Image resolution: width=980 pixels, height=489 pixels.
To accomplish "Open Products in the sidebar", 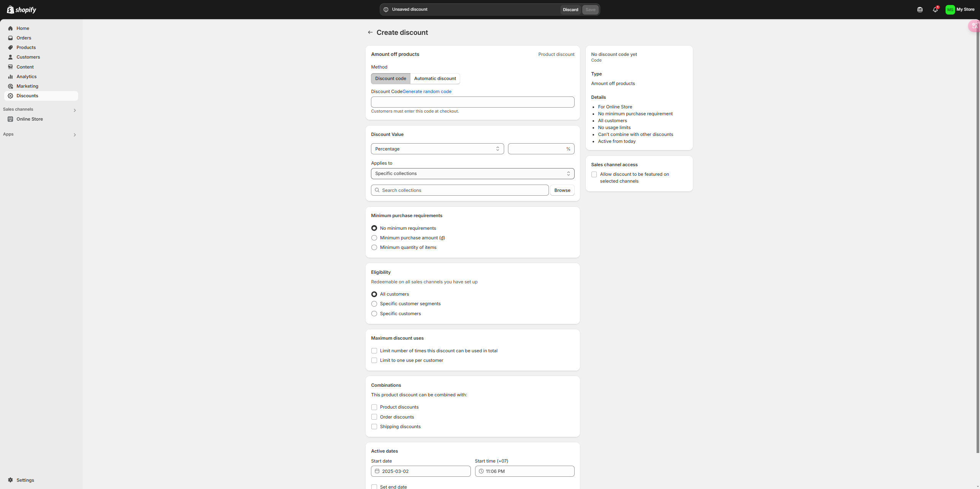I will pos(41,47).
